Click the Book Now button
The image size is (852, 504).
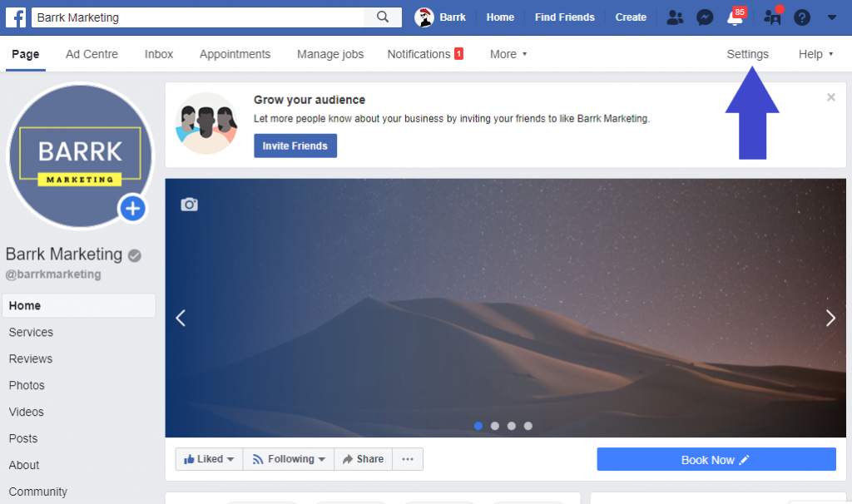[716, 460]
